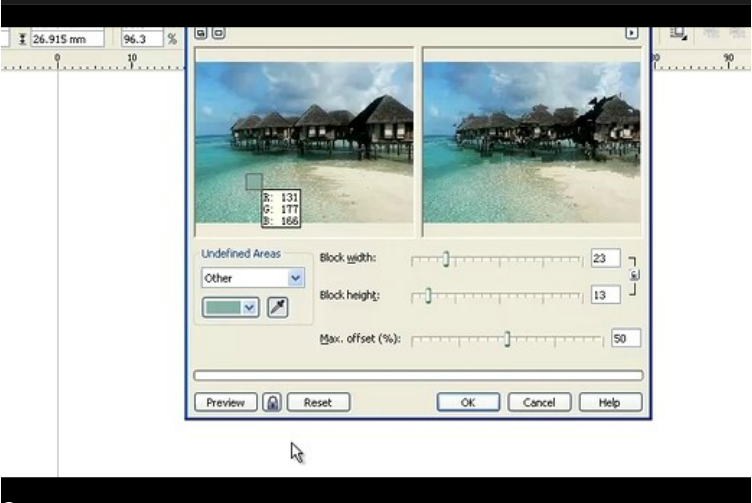The image size is (752, 503).
Task: Click the Max. offset value field 50
Action: tap(625, 339)
